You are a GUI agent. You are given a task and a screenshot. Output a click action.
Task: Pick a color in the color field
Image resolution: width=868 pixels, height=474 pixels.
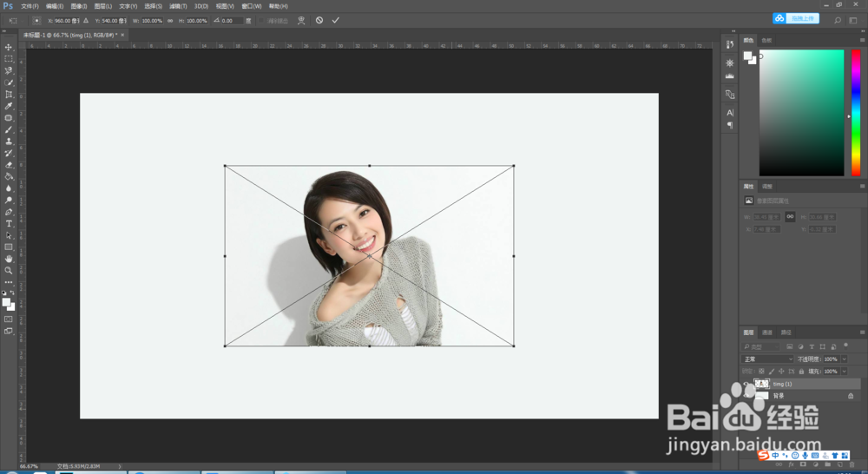(x=801, y=112)
